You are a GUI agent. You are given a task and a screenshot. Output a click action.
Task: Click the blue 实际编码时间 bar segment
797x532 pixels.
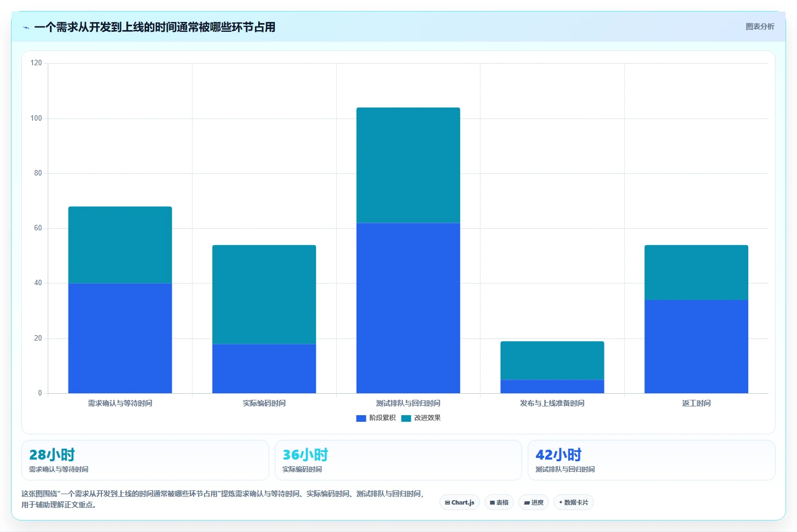[x=264, y=369]
